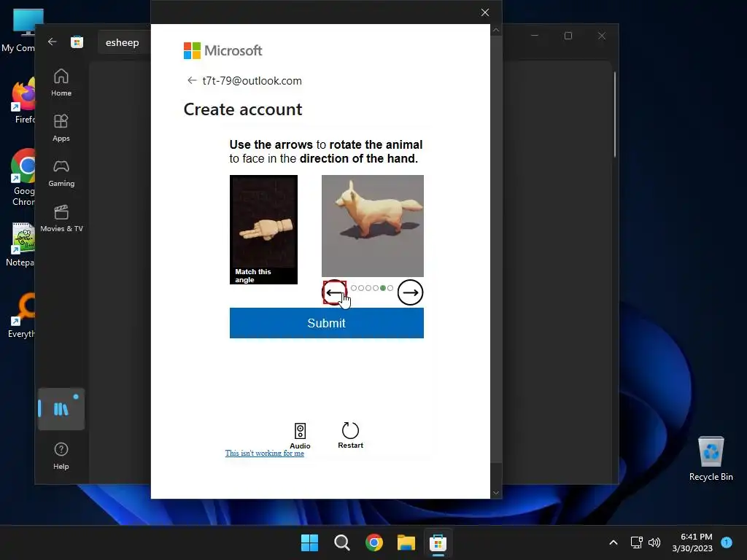This screenshot has height=560, width=747.
Task: Click the animal preview image
Action: click(x=373, y=226)
